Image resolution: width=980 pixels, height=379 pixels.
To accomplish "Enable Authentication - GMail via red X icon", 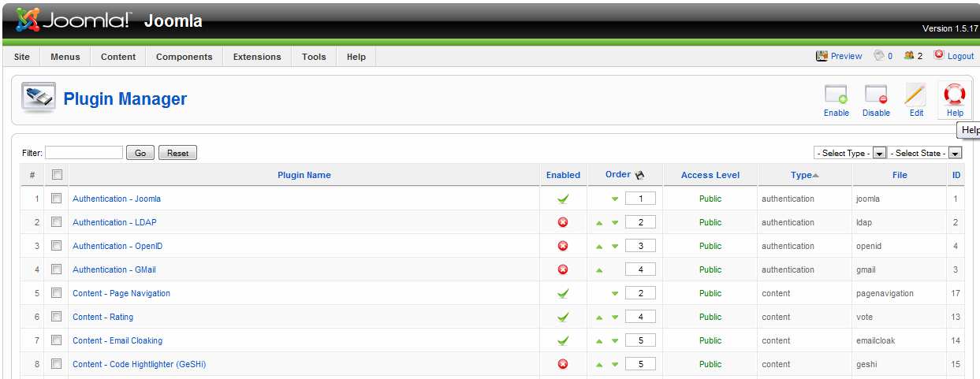I will [563, 269].
